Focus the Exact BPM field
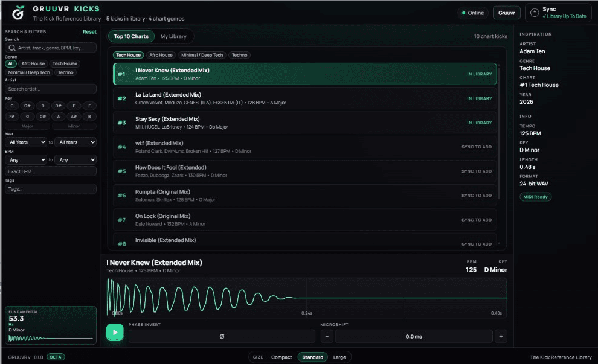 50,171
